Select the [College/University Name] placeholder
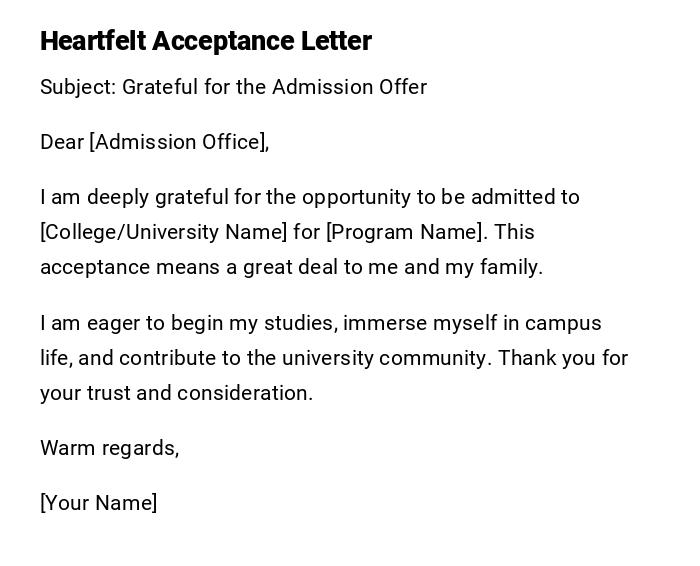The image size is (700, 566). (x=164, y=232)
